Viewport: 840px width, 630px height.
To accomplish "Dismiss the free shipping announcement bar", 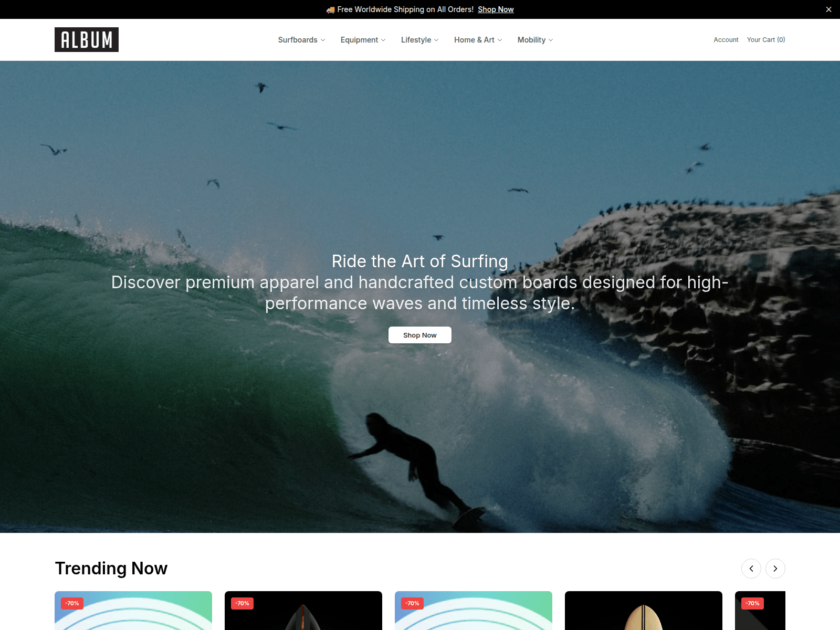I will pos(828,9).
